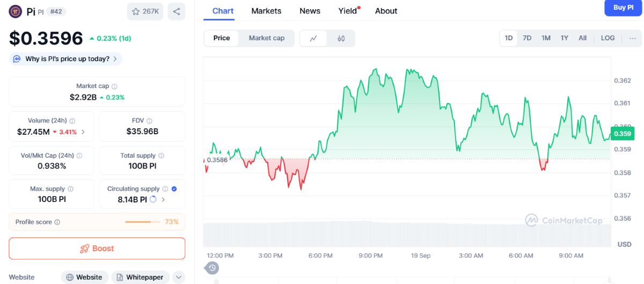The height and width of the screenshot is (284, 644).
Task: Open the Chart tab
Action: [223, 11]
